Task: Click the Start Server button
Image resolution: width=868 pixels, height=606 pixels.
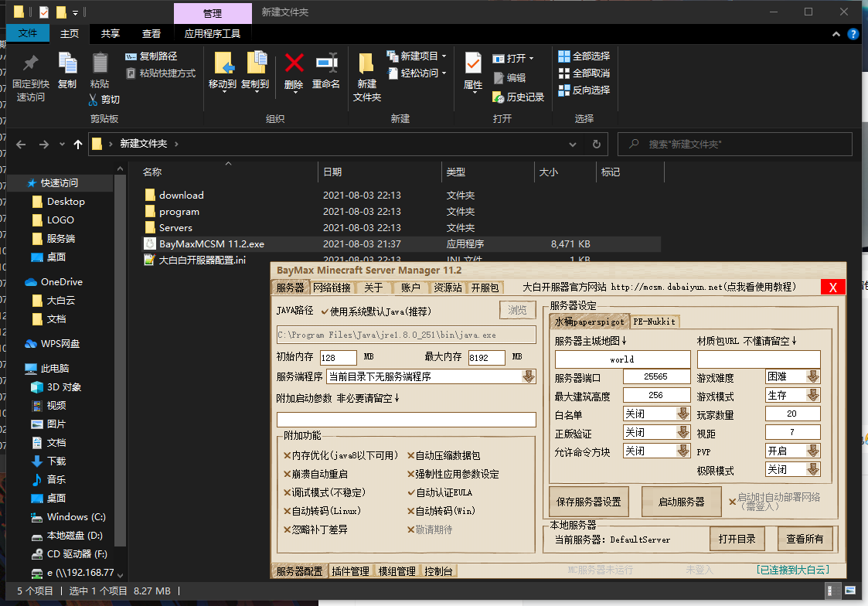Action: coord(681,502)
